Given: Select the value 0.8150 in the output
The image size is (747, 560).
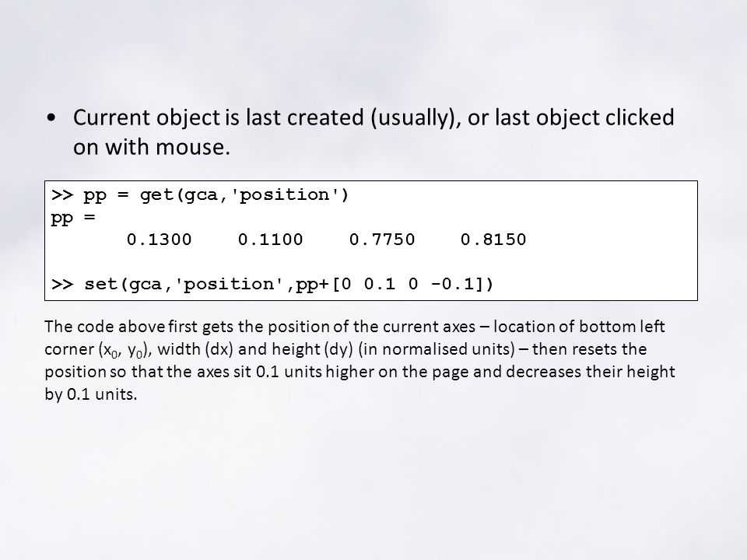Looking at the screenshot, I should tap(493, 240).
